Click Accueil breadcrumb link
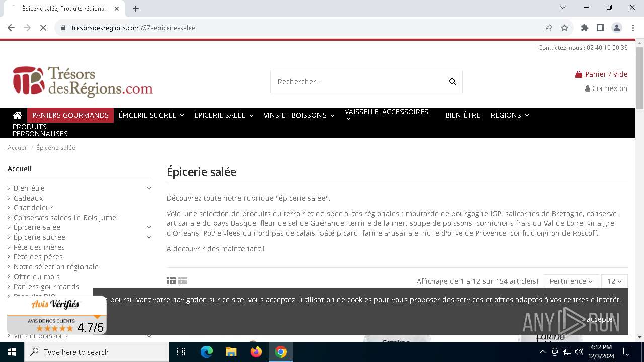The image size is (644, 362). tap(18, 148)
